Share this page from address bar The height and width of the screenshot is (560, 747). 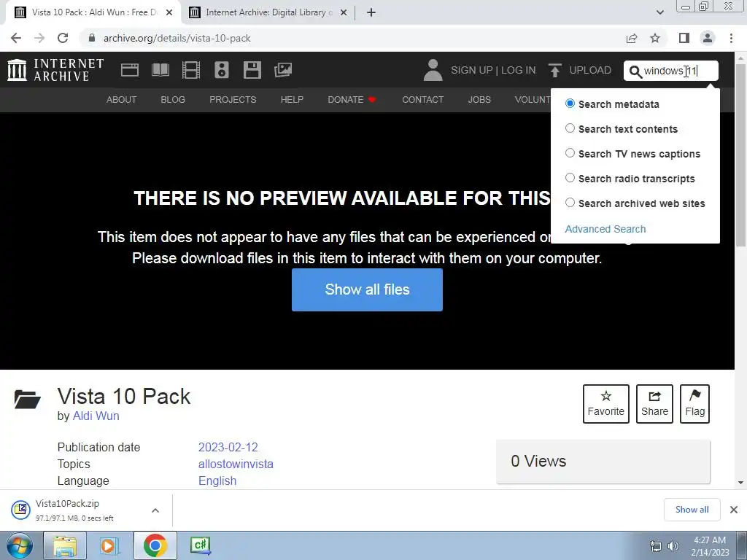point(632,38)
